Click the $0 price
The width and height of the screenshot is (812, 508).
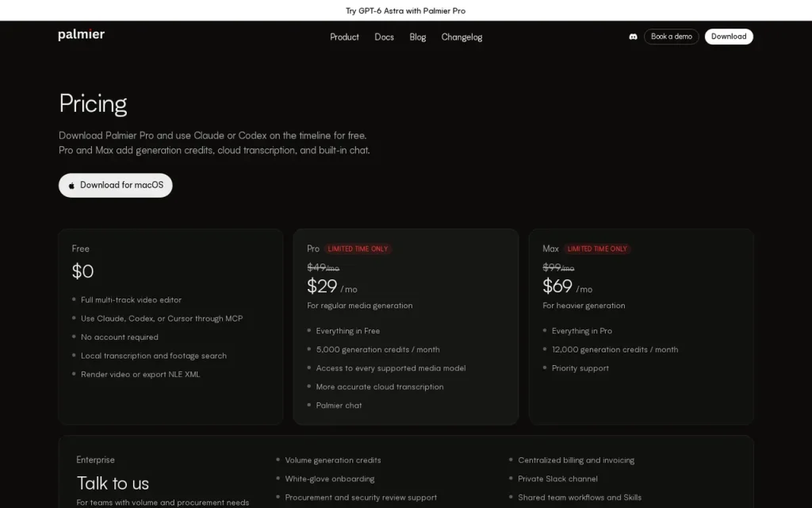[x=82, y=271]
